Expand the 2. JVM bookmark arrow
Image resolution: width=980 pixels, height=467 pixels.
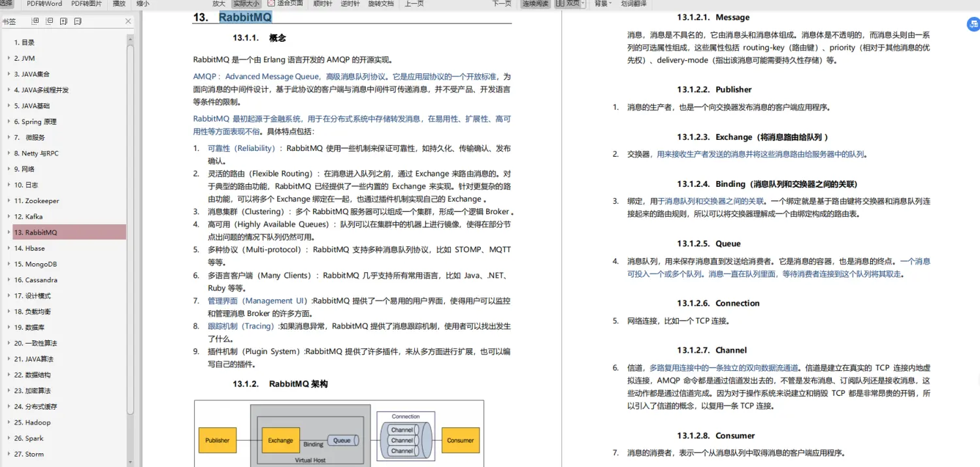coord(8,58)
